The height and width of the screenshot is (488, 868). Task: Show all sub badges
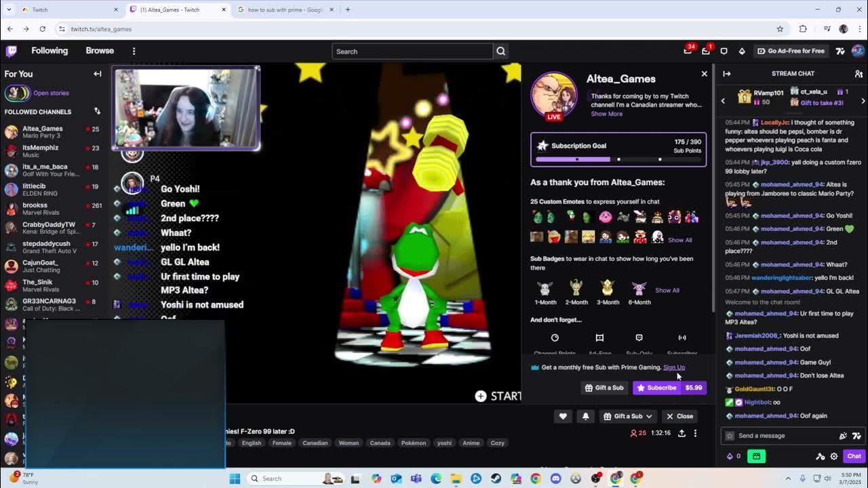point(667,290)
